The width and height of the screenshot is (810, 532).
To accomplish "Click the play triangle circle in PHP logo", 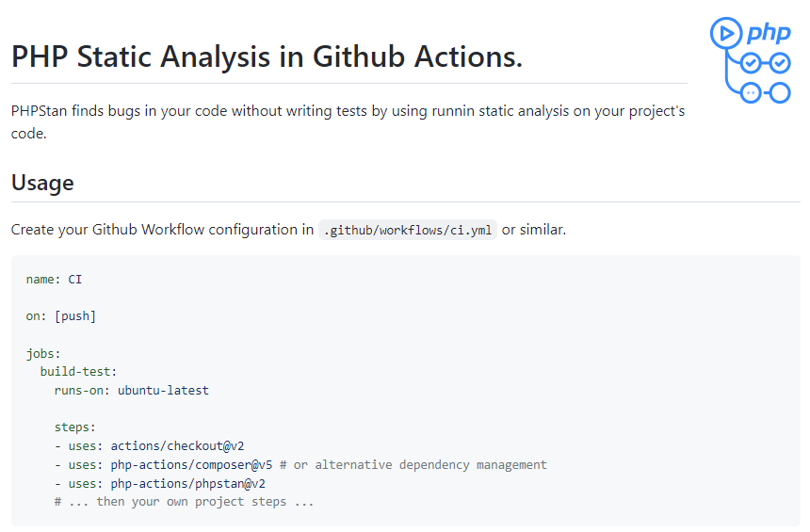I will [724, 33].
